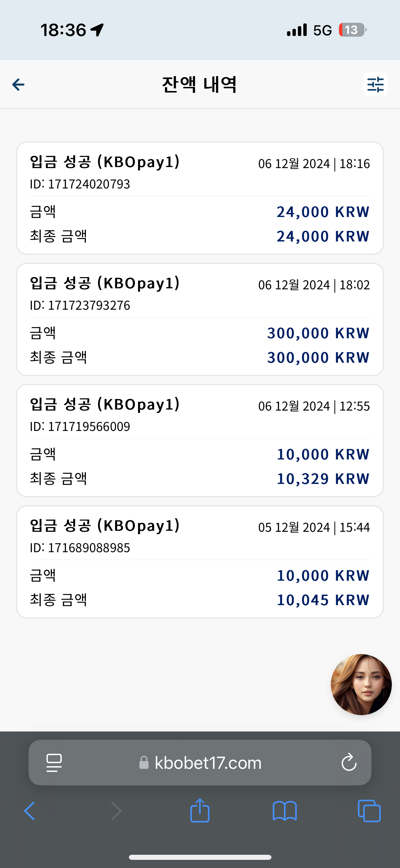Open the chat support avatar
Image resolution: width=400 pixels, height=868 pixels.
(x=361, y=684)
